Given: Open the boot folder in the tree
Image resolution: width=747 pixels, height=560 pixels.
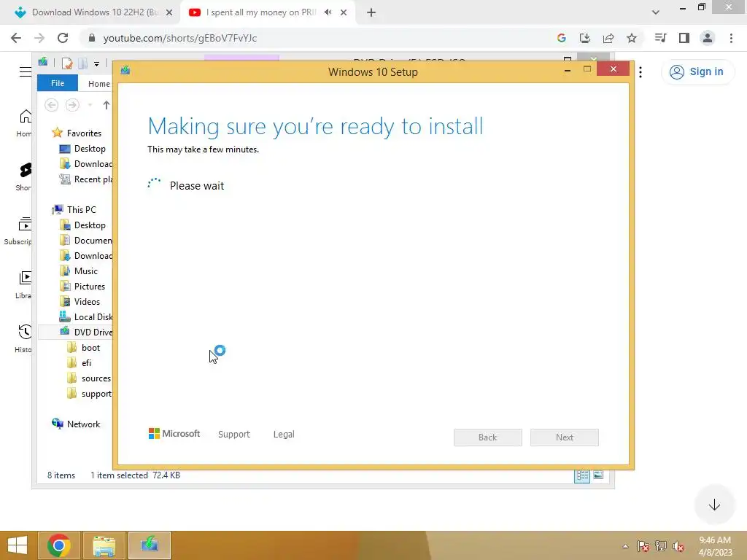Looking at the screenshot, I should [83, 348].
